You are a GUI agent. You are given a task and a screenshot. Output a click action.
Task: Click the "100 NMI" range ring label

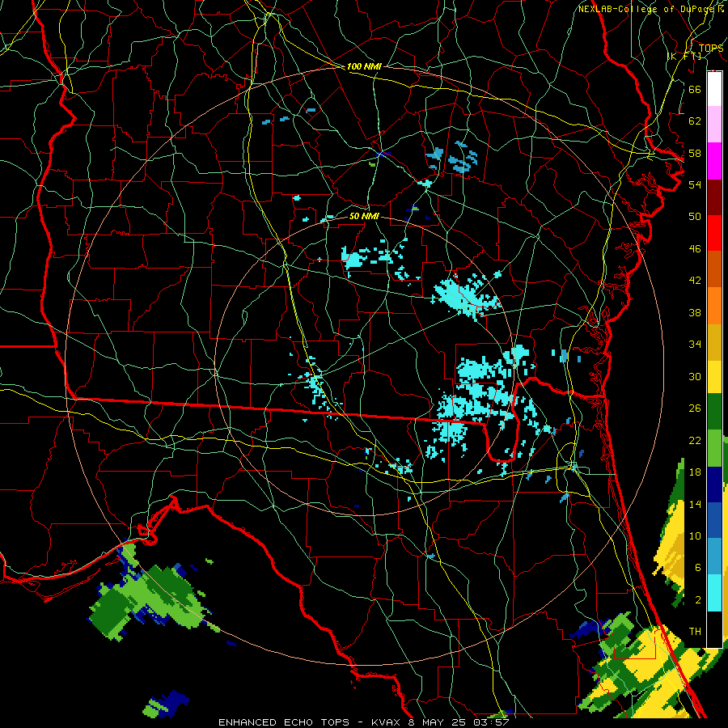pyautogui.click(x=364, y=66)
